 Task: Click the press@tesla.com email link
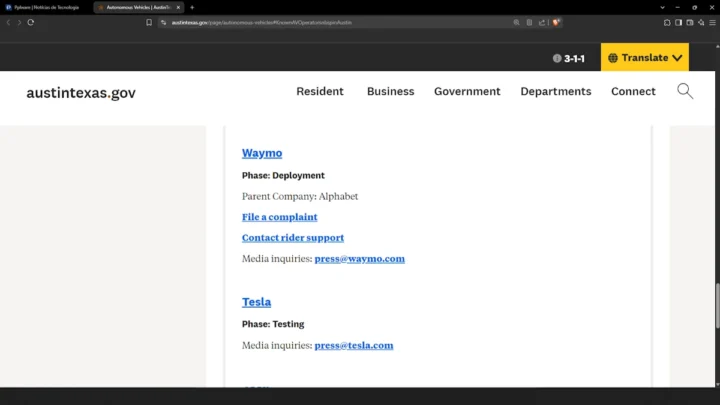pos(353,346)
